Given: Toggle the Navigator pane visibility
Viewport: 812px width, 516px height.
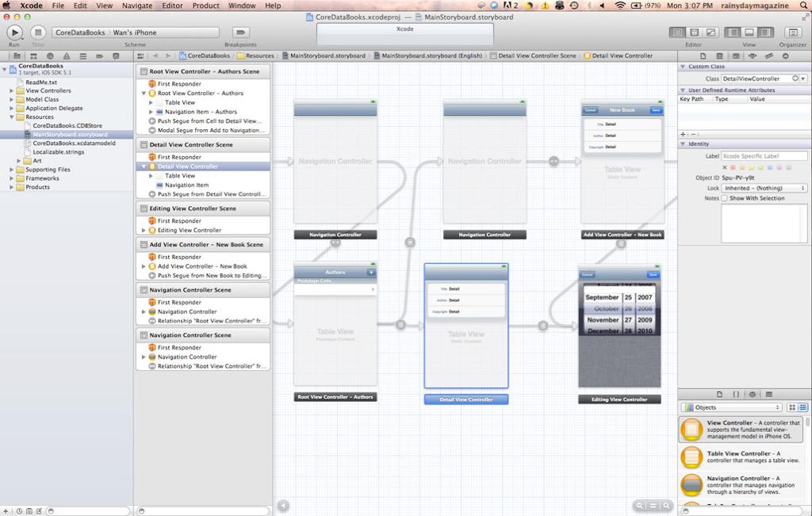Looking at the screenshot, I should [732, 32].
